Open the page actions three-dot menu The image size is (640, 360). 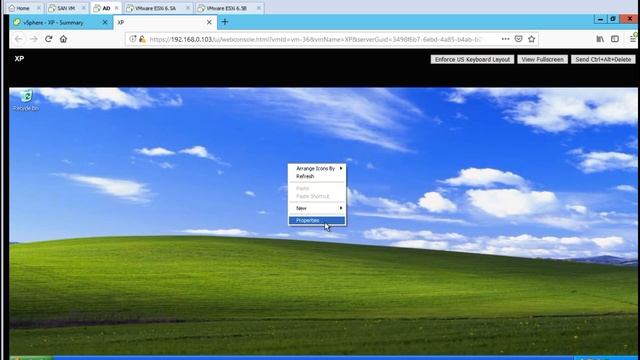point(505,39)
